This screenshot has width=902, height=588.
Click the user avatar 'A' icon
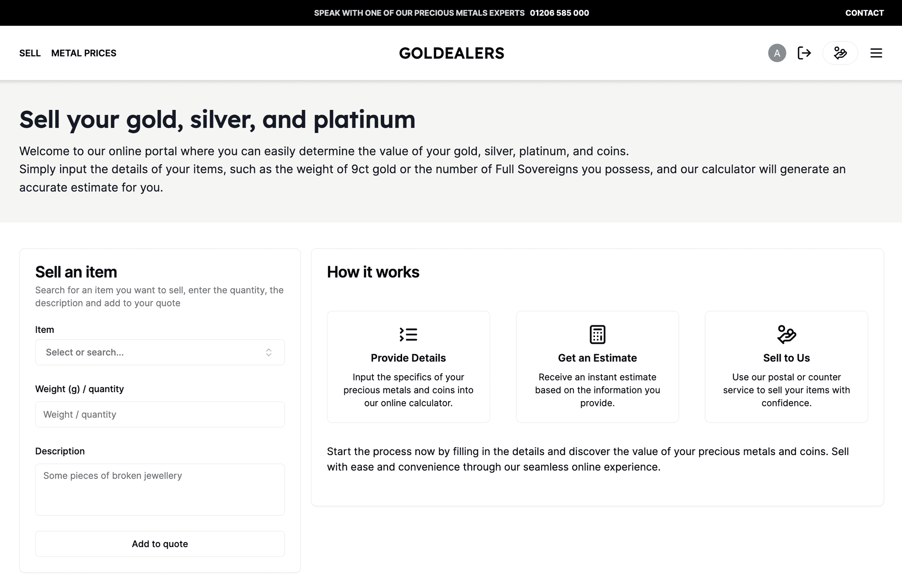[x=777, y=53]
